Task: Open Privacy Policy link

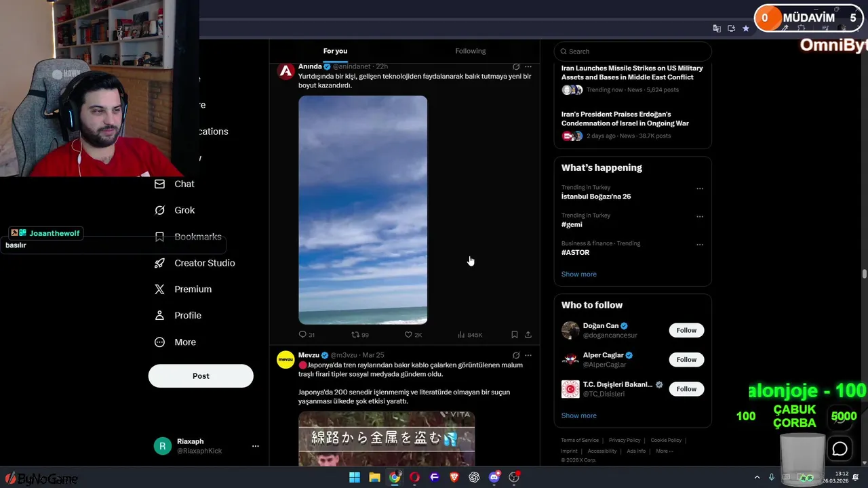Action: pyautogui.click(x=625, y=441)
